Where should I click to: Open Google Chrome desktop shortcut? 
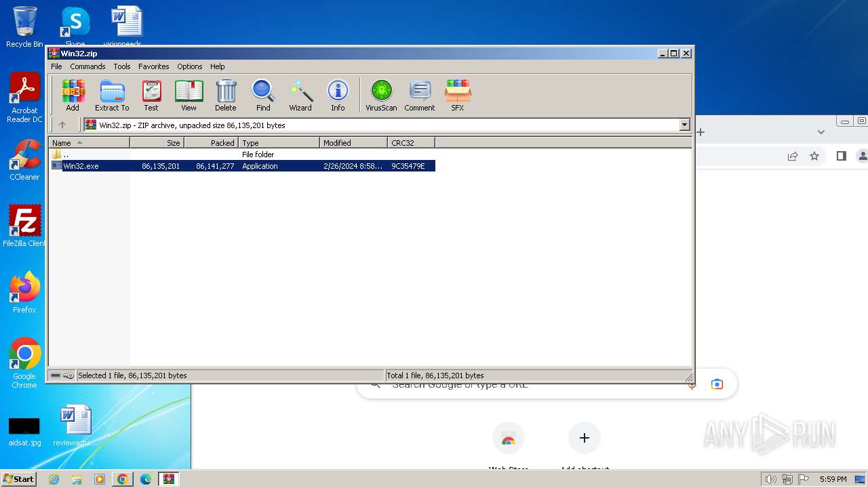24,363
